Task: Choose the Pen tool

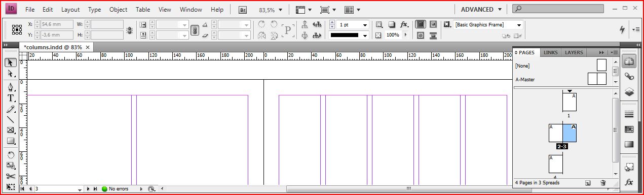Action: pyautogui.click(x=11, y=87)
